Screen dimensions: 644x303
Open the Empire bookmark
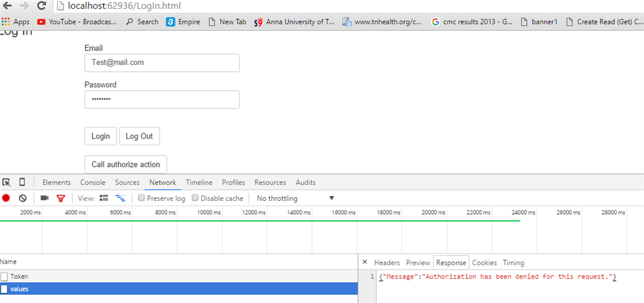tap(183, 22)
